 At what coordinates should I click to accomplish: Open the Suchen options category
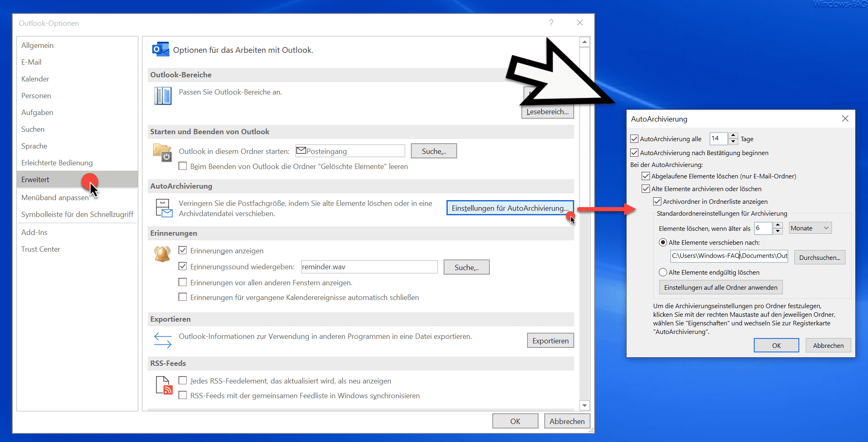pos(77,129)
